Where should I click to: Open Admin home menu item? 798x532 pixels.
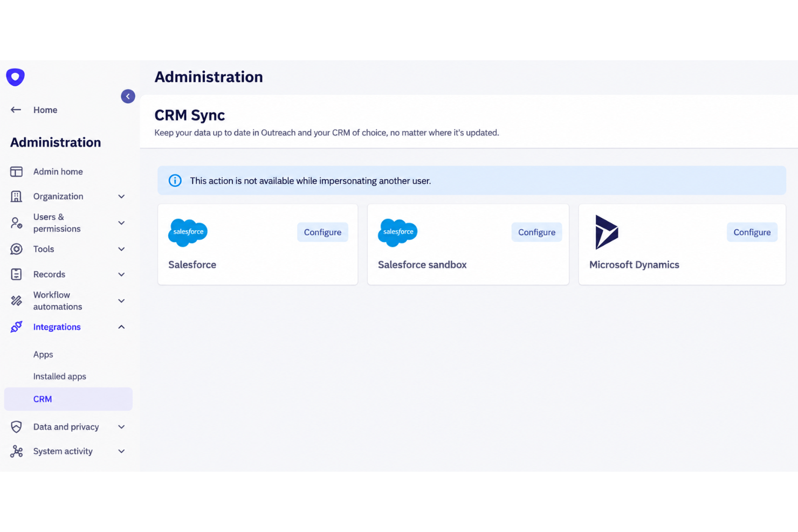[58, 171]
